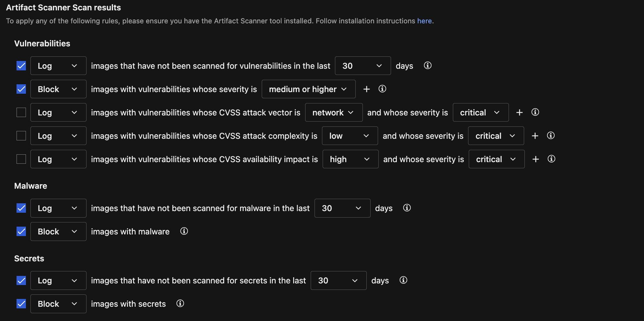
Task: Show info for vulnerability severity block rule
Action: pyautogui.click(x=382, y=89)
